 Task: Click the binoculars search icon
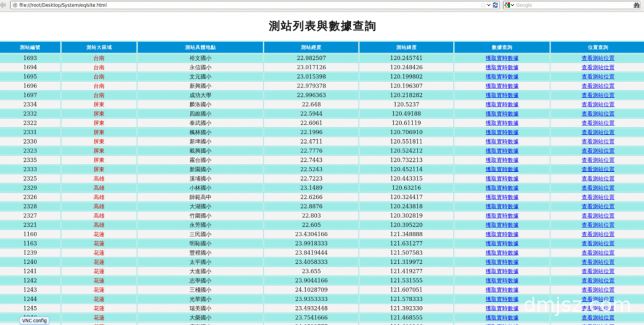click(x=637, y=5)
